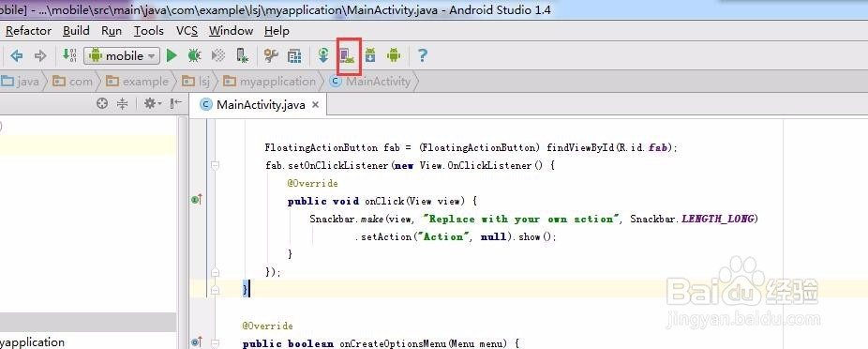This screenshot has width=868, height=349.
Task: Open the Run menu
Action: pyautogui.click(x=112, y=31)
